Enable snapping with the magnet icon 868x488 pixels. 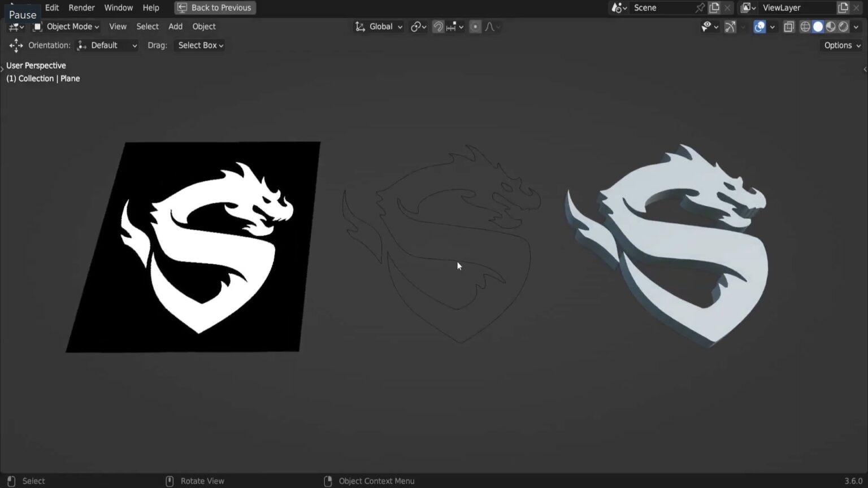click(x=438, y=27)
